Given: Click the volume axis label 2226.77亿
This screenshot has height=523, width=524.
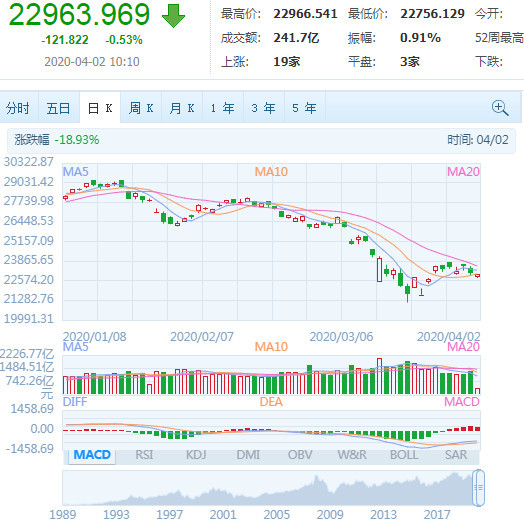Looking at the screenshot, I should [x=27, y=354].
